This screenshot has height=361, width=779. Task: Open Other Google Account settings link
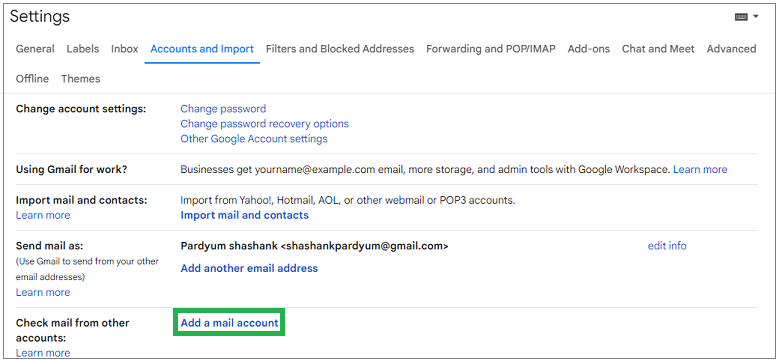(x=254, y=139)
